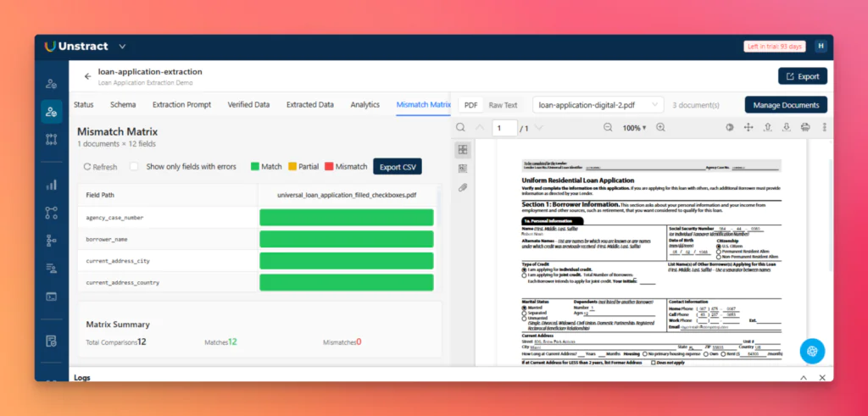Select the U.S. Citizen radio button
Viewport: 868px width, 416px height.
(719, 247)
